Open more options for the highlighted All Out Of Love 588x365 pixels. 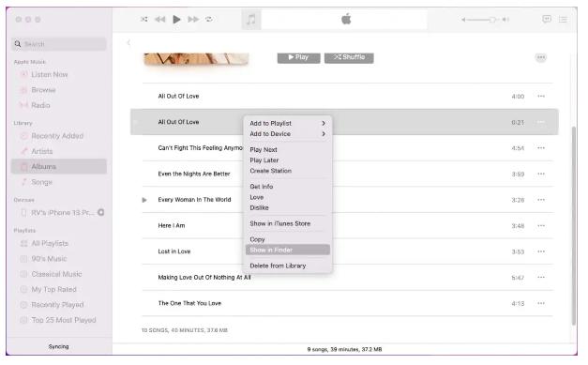coord(541,122)
